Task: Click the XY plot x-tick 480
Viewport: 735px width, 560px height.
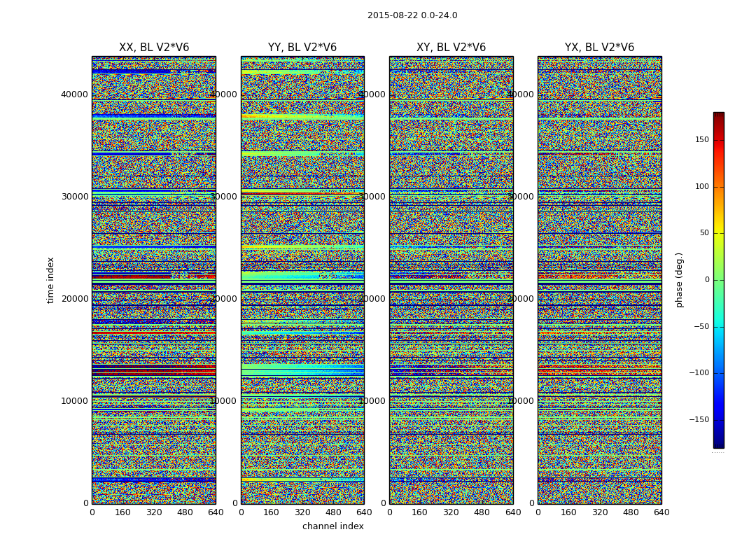Action: pos(482,512)
